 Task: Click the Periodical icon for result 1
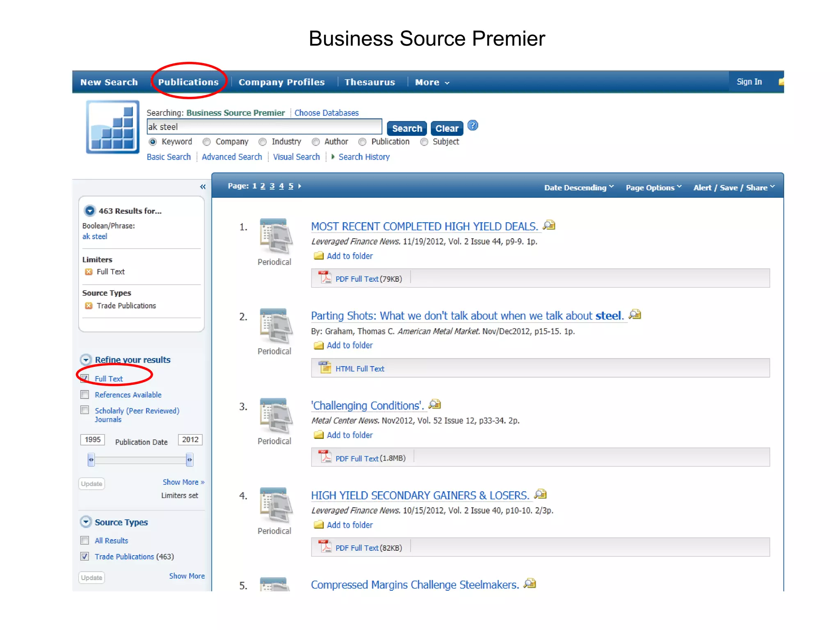(276, 237)
